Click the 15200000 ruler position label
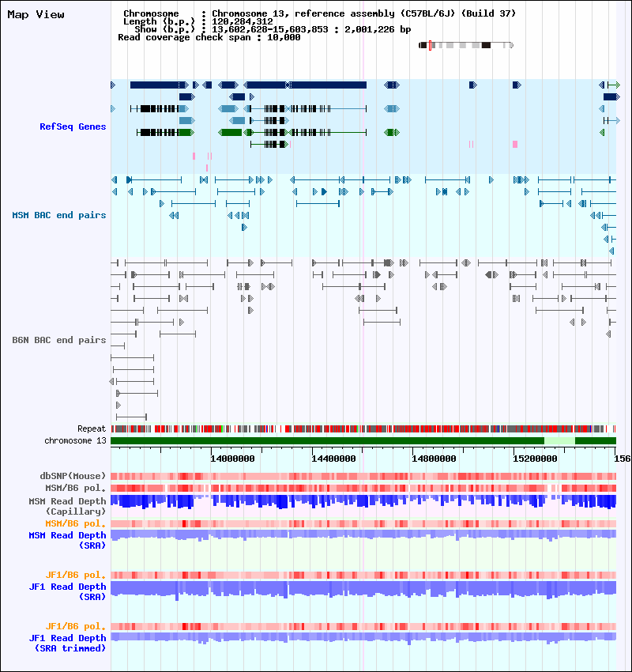This screenshot has height=672, width=632. click(x=535, y=459)
